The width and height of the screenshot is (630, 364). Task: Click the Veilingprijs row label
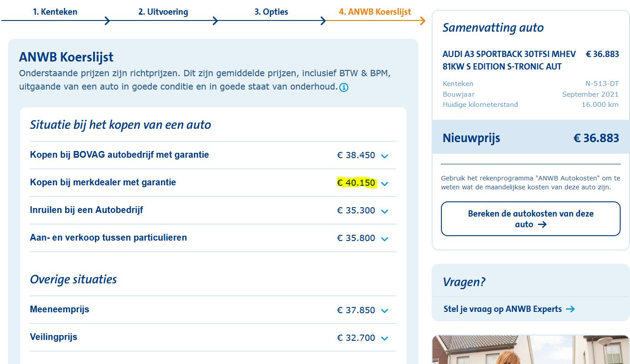point(54,337)
